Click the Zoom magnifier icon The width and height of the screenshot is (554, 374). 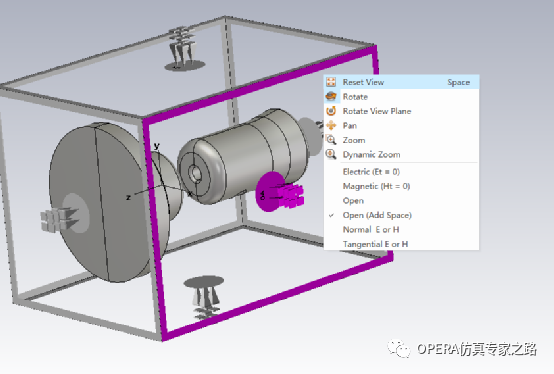(x=331, y=140)
